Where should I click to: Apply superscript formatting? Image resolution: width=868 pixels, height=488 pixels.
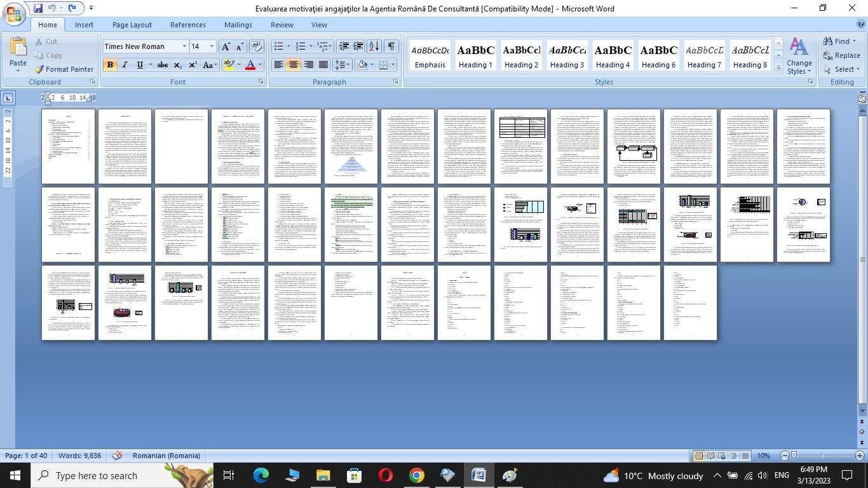pyautogui.click(x=193, y=65)
